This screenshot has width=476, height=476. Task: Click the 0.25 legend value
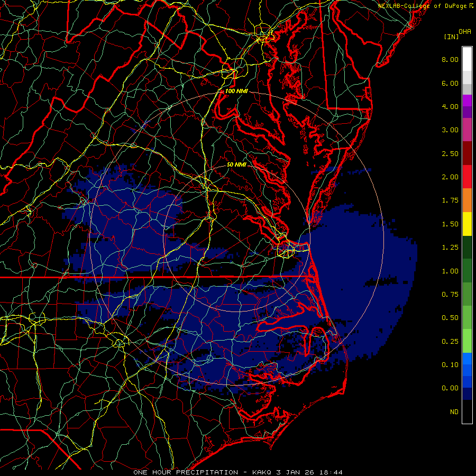(x=450, y=342)
